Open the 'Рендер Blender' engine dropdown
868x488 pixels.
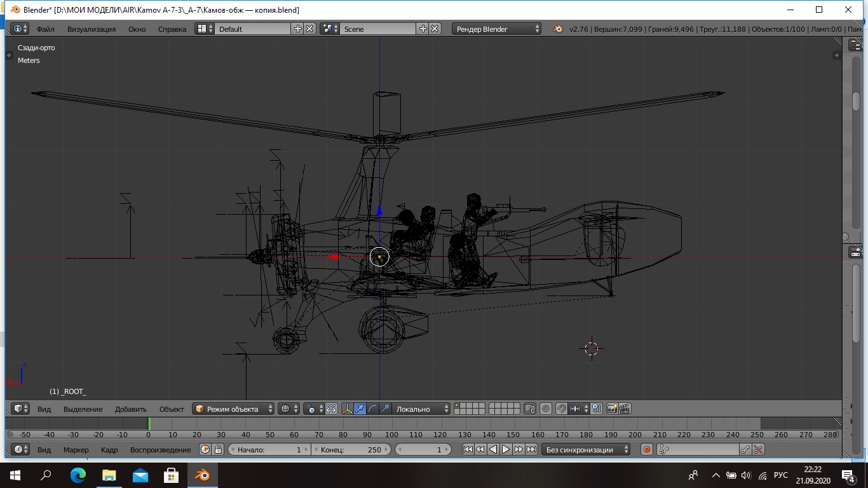tap(496, 29)
